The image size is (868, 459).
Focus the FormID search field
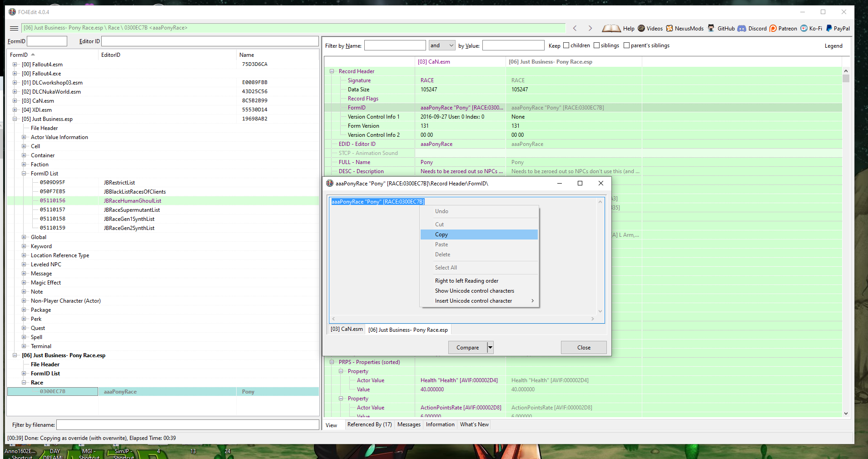(47, 41)
